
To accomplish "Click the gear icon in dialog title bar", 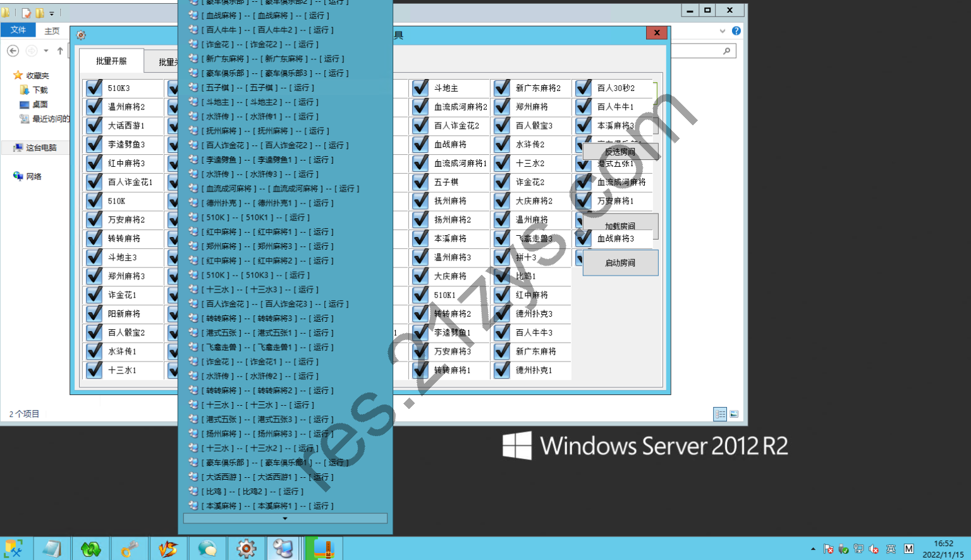I will (81, 35).
